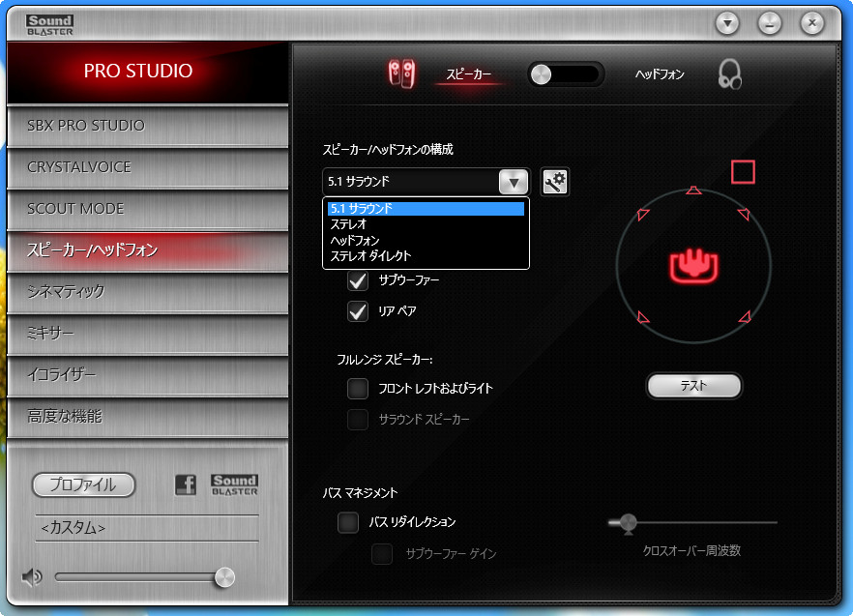Click the listener head icon in circle
The image size is (853, 616).
[x=693, y=266]
